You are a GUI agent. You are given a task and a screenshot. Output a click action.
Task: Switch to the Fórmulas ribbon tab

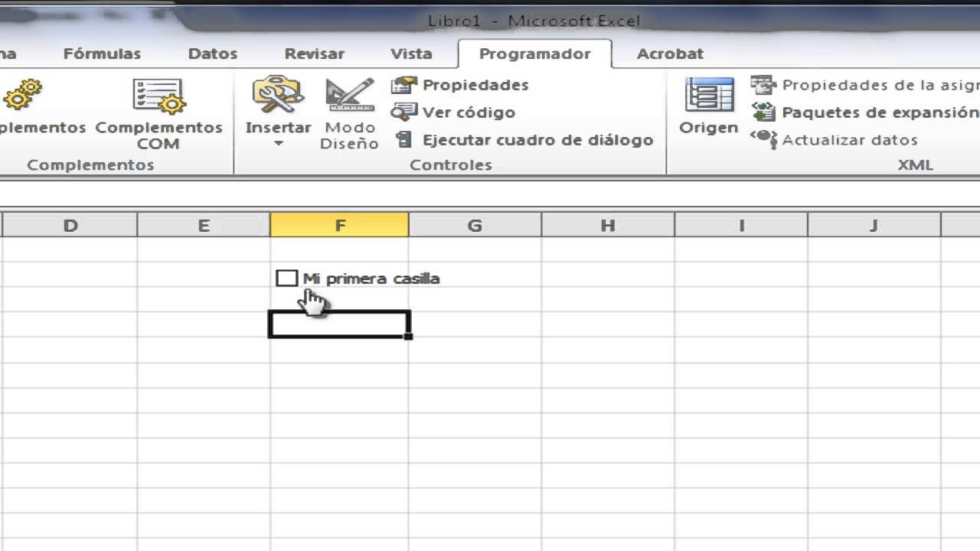click(103, 54)
